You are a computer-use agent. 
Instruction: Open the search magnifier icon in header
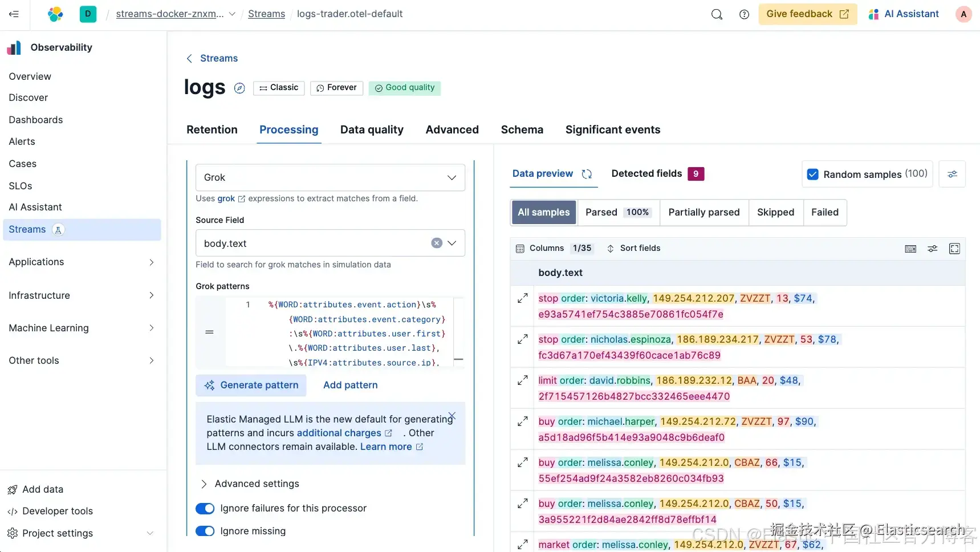(x=717, y=14)
